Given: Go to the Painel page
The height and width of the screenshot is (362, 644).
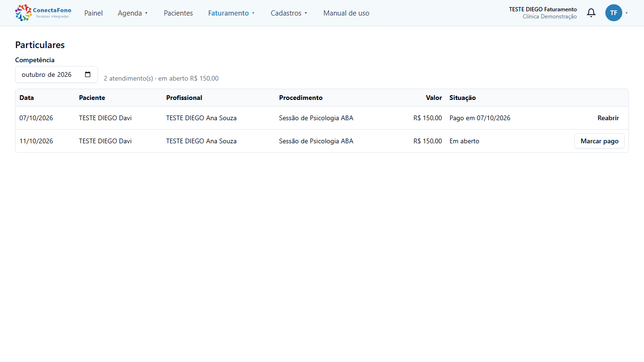Looking at the screenshot, I should pyautogui.click(x=93, y=13).
